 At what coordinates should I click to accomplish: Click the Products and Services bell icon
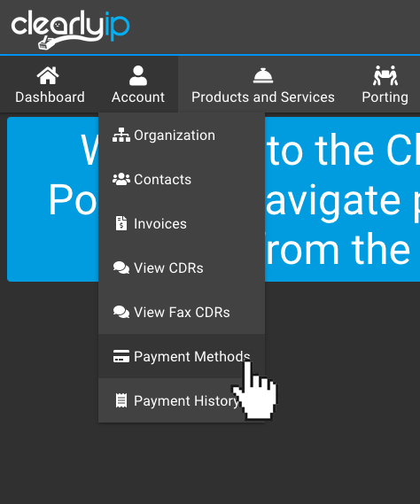263,76
